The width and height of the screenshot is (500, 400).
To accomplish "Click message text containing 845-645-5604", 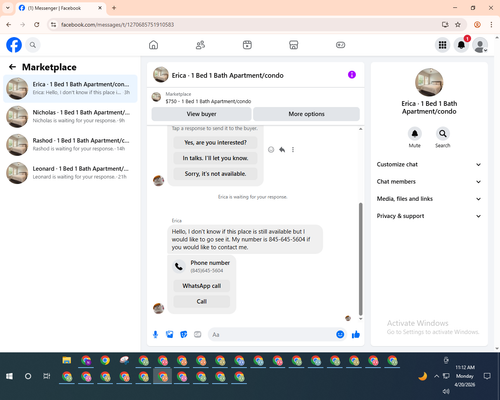I will (245, 239).
